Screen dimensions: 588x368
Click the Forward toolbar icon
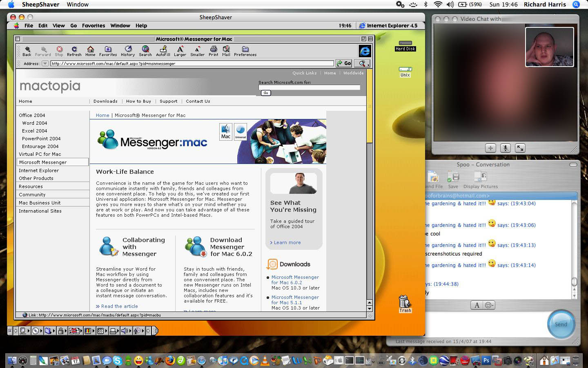[43, 51]
